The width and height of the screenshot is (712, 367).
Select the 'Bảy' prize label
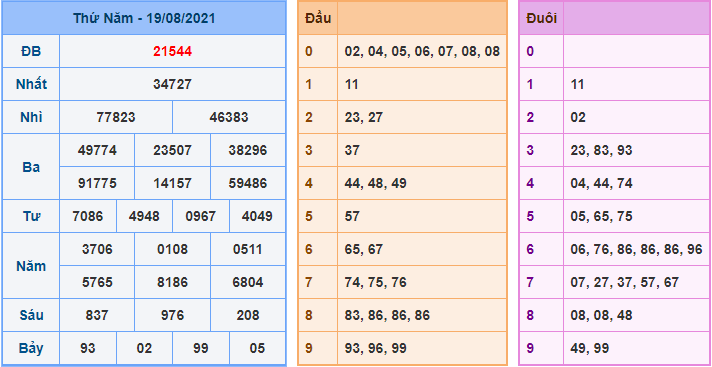31,348
